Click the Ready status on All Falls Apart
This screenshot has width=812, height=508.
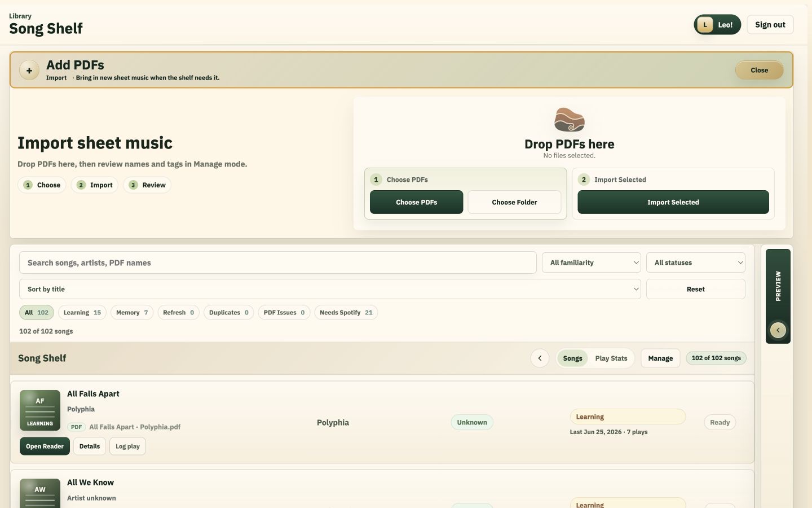point(720,422)
